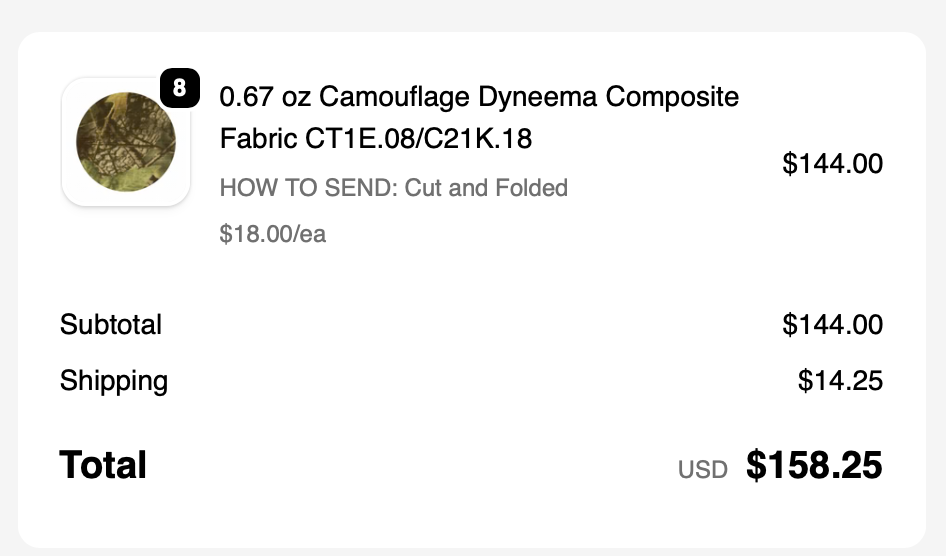Click the $144.00 item line price
This screenshot has height=556, width=946.
(x=832, y=163)
